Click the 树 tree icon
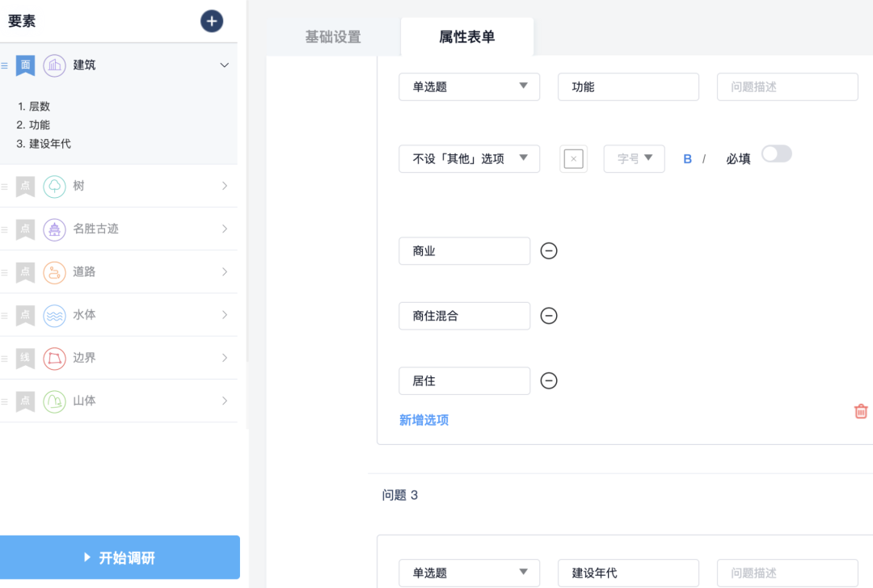Screen dimensions: 873x588 point(55,187)
